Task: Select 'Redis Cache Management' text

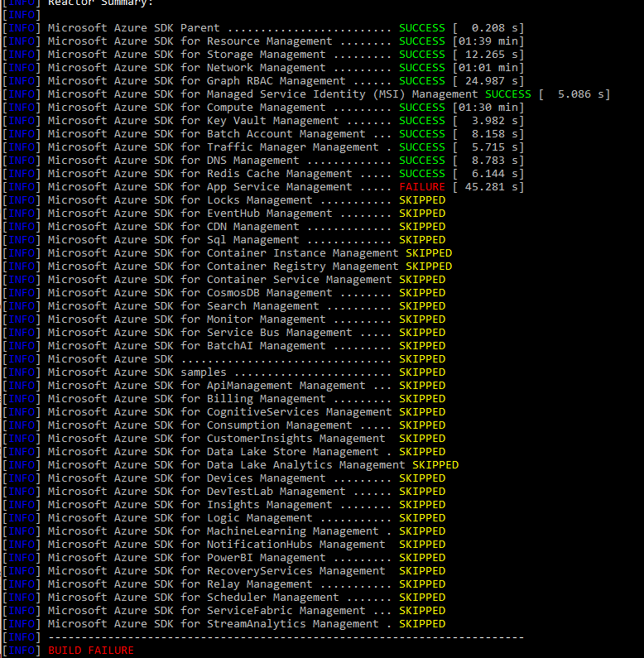Action: click(x=279, y=174)
